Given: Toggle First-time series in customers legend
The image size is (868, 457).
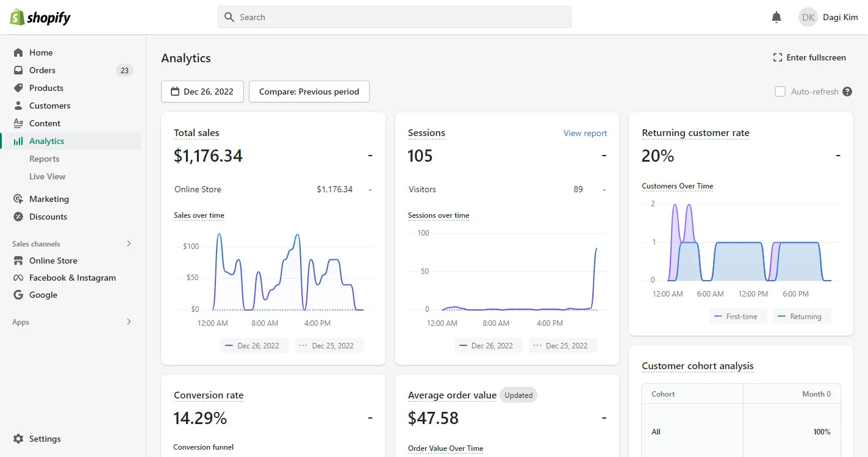Looking at the screenshot, I should point(737,317).
